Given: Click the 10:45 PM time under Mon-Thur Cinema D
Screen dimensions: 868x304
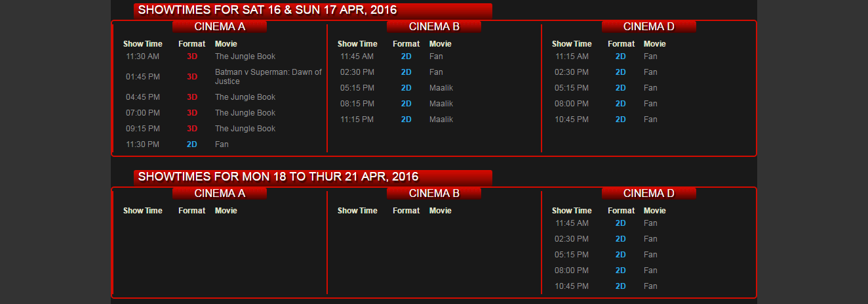Looking at the screenshot, I should pyautogui.click(x=572, y=286).
